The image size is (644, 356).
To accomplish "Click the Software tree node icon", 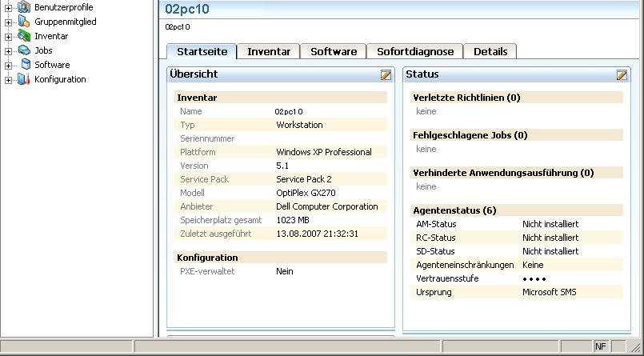I will [x=26, y=65].
